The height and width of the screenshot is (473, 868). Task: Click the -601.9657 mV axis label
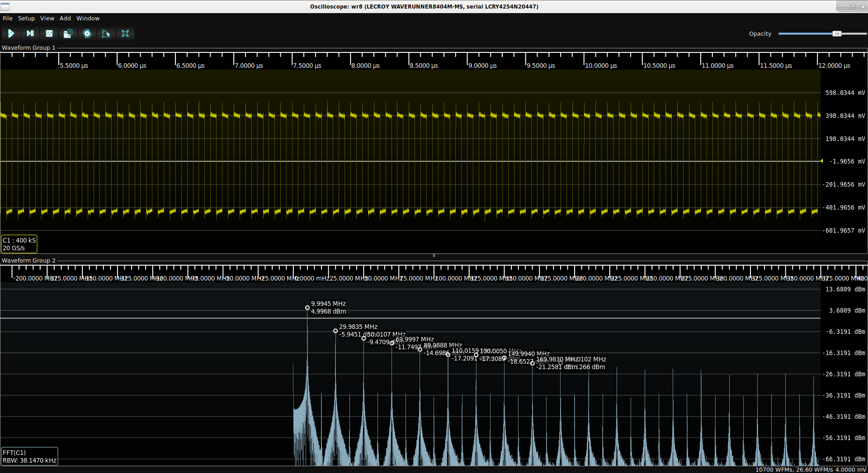tap(844, 231)
